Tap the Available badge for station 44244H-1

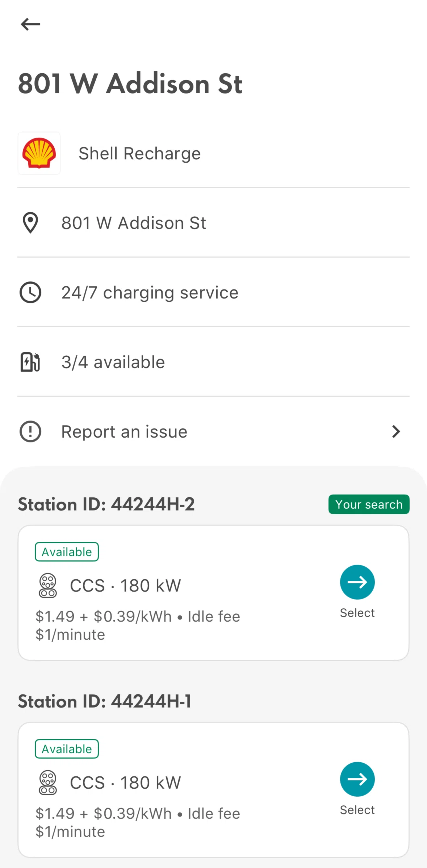tap(67, 748)
